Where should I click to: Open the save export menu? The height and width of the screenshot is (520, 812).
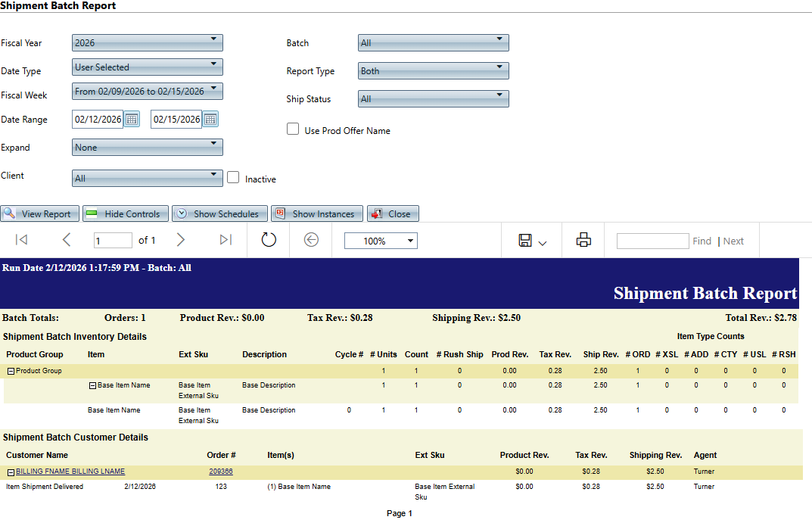pyautogui.click(x=532, y=241)
